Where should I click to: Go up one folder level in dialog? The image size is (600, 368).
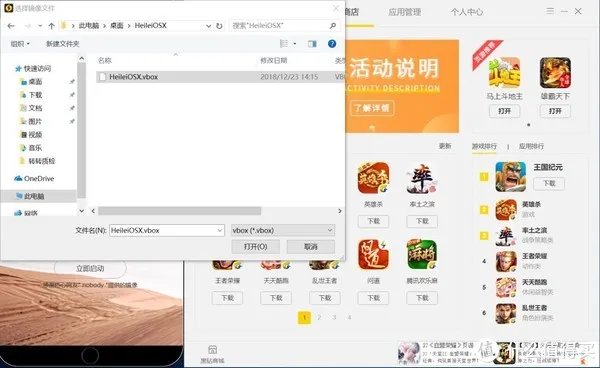[52, 26]
